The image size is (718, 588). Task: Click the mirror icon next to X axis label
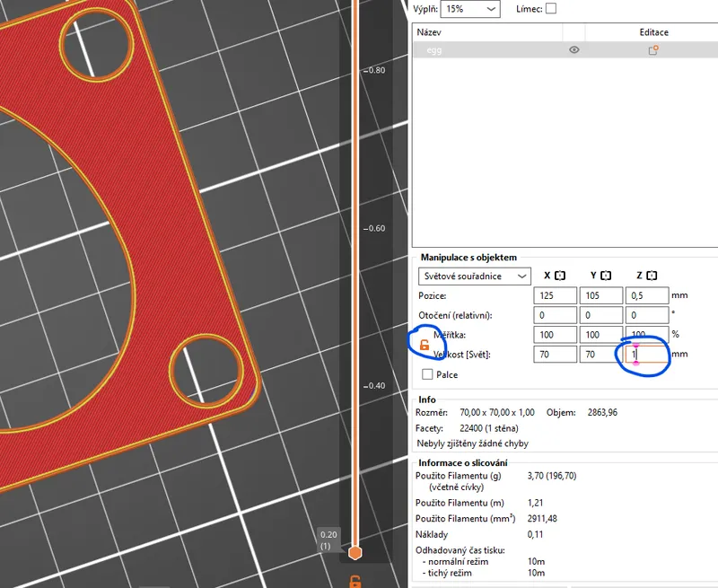tap(560, 276)
